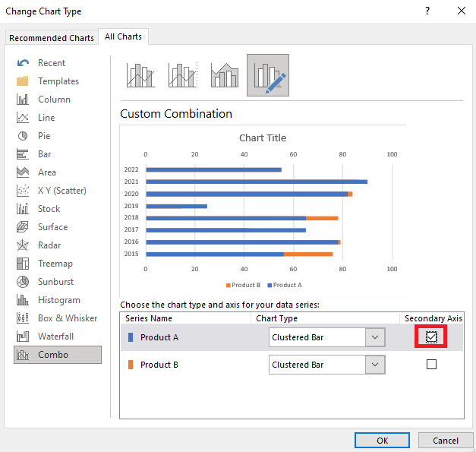Image resolution: width=476 pixels, height=452 pixels.
Task: Select the Clustered Column - Line combo icon
Action: pyautogui.click(x=140, y=75)
